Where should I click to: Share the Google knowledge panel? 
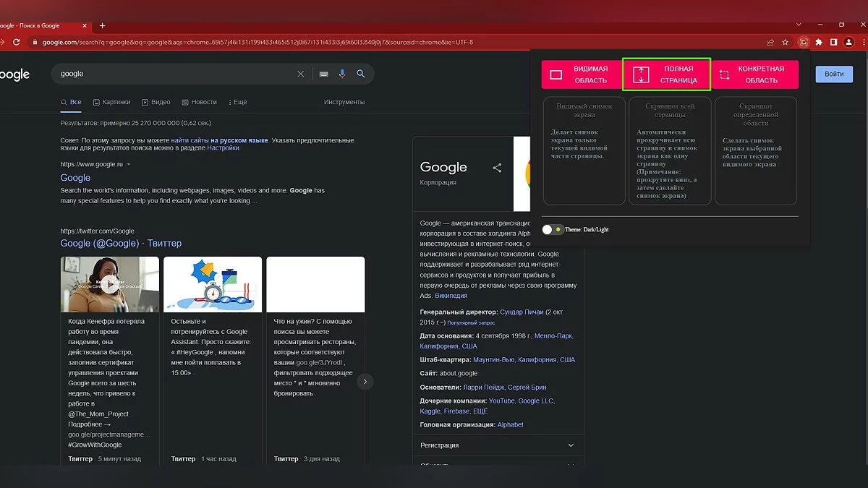497,168
